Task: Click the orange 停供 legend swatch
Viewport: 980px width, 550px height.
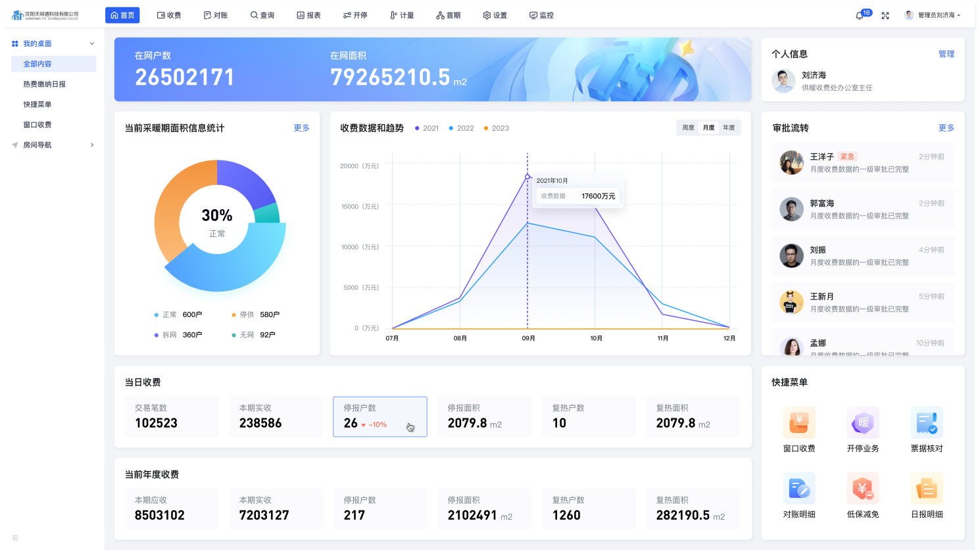Action: pos(233,315)
